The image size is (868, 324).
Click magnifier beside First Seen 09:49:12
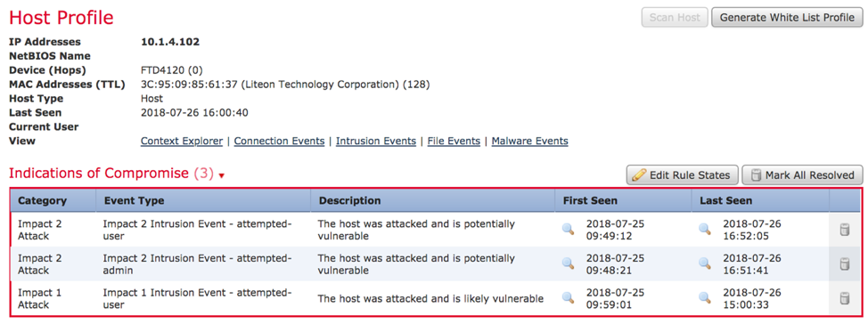click(x=568, y=230)
